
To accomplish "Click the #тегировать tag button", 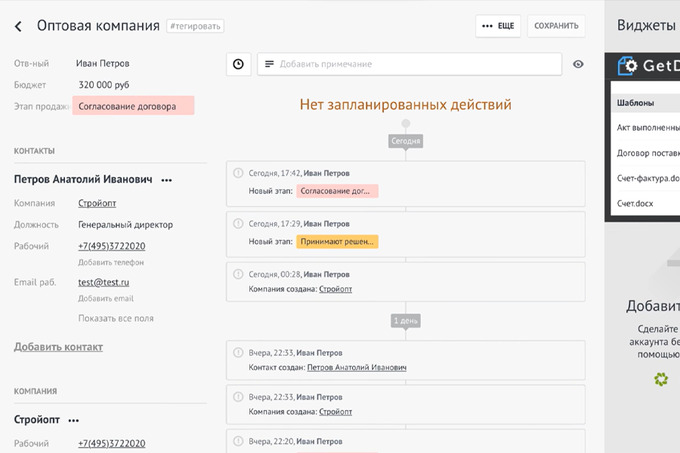I will pyautogui.click(x=195, y=26).
